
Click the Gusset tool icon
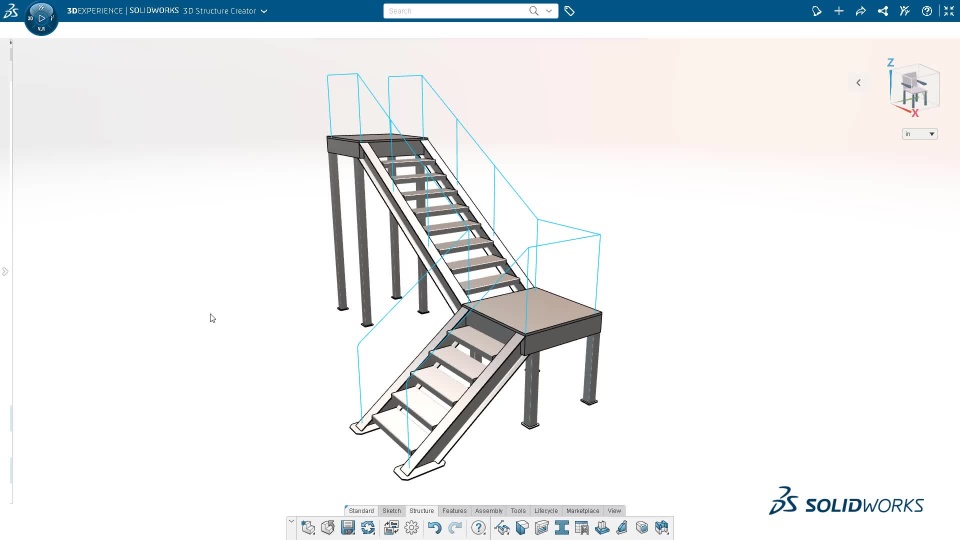[622, 528]
